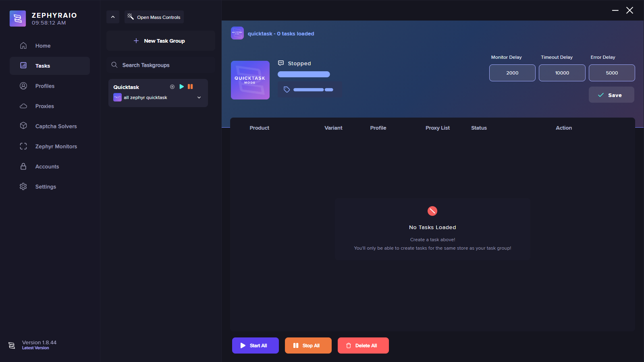Click the green play icon on Quicktask
Viewport: 644px width, 362px height.
(182, 87)
